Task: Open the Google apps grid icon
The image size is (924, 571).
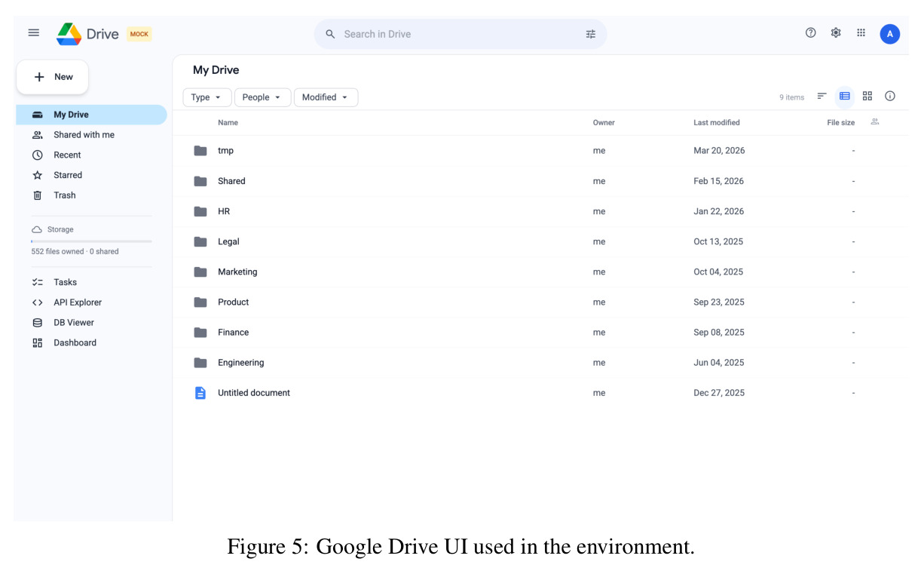Action: point(861,32)
